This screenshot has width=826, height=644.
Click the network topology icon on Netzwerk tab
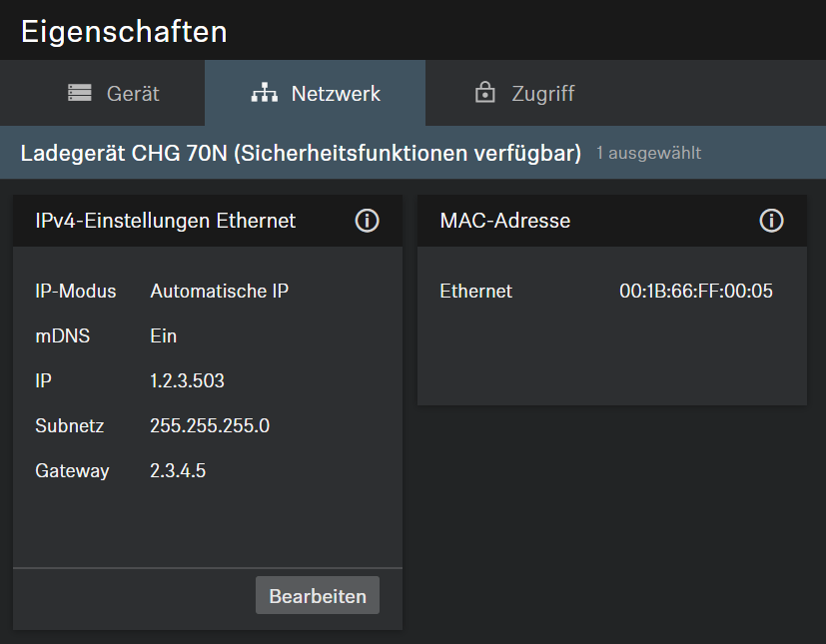click(264, 94)
